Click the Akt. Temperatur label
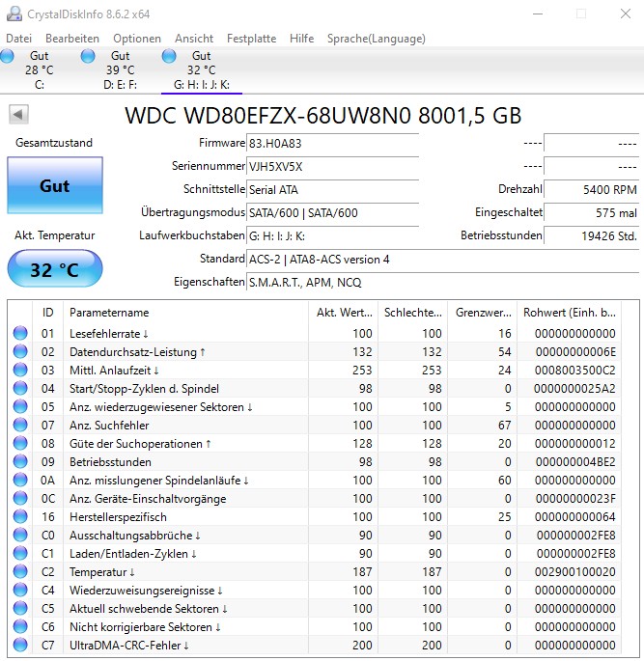This screenshot has width=644, height=661. [x=54, y=235]
